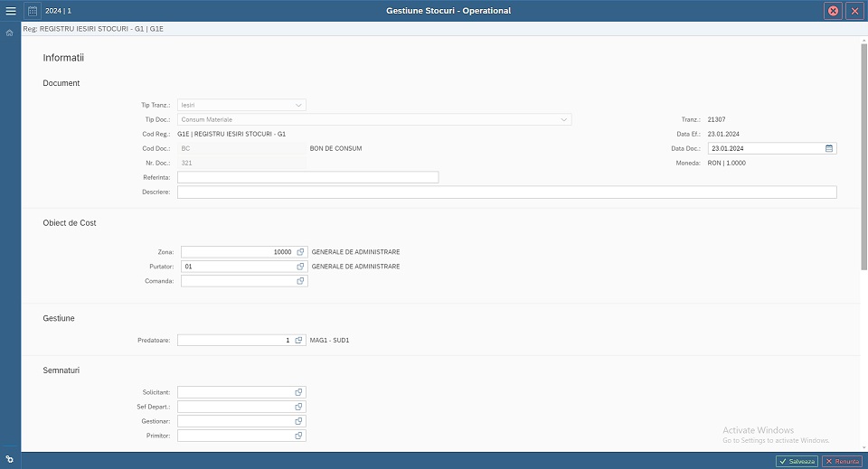Click the Cod Doc. field BC
This screenshot has height=469, width=868.
(241, 148)
